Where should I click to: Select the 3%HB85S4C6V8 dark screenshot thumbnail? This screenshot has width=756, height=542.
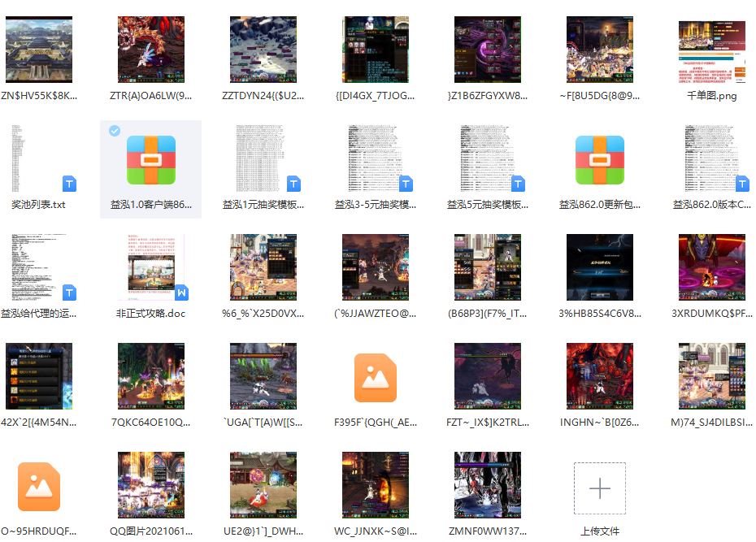click(x=600, y=268)
